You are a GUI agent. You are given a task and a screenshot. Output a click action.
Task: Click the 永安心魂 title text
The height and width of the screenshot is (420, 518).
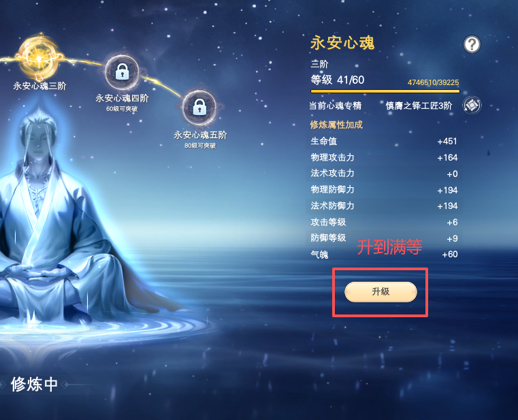[342, 43]
